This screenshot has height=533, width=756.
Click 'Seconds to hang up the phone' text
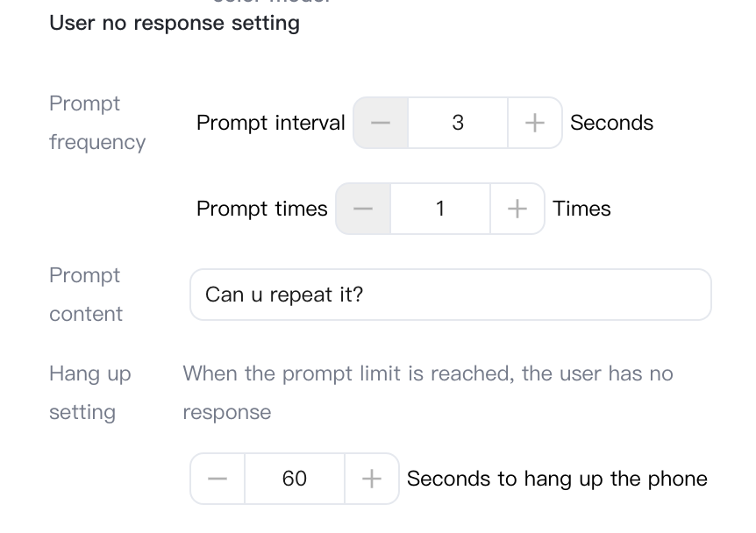coord(557,480)
